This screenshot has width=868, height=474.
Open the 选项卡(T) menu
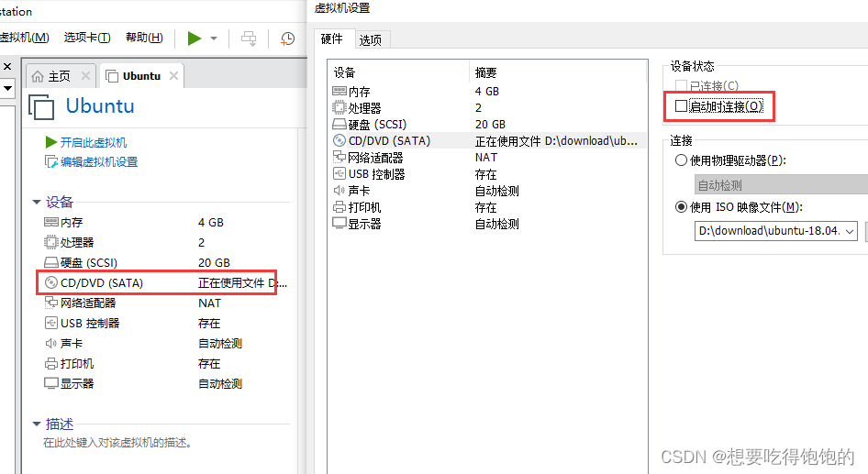click(x=87, y=37)
